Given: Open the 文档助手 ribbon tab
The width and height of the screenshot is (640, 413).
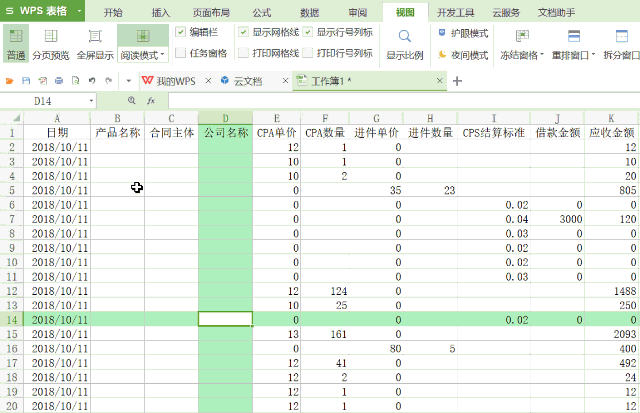Looking at the screenshot, I should (556, 13).
